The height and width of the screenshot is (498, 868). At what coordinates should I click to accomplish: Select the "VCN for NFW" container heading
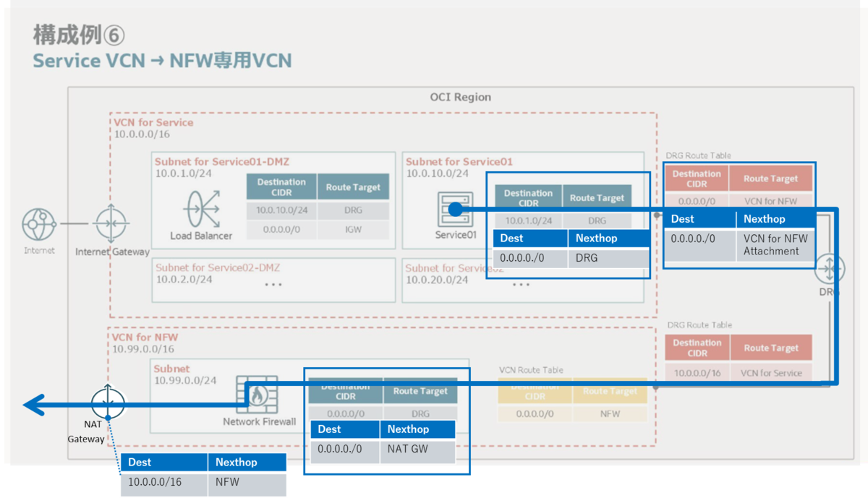tap(145, 337)
